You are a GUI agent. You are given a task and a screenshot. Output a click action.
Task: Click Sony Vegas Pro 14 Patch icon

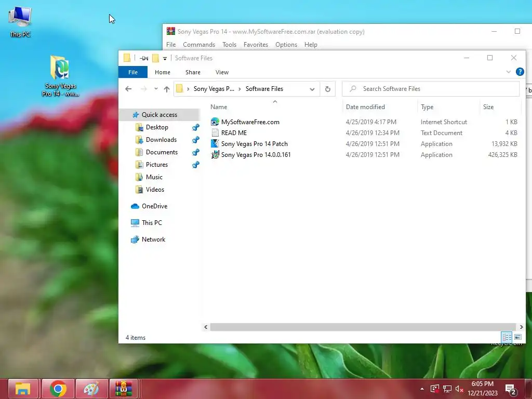[215, 143]
